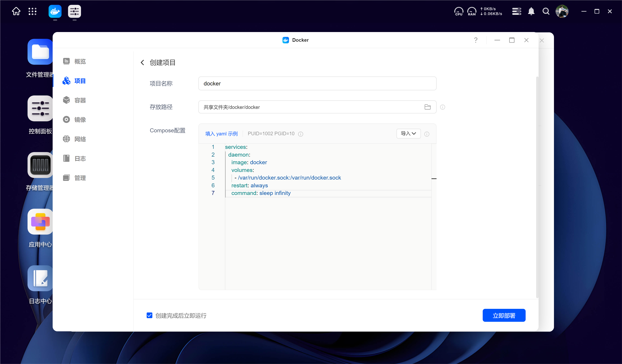Image resolution: width=622 pixels, height=364 pixels.
Task: Click 'image: docker' line in editor
Action: tap(249, 162)
